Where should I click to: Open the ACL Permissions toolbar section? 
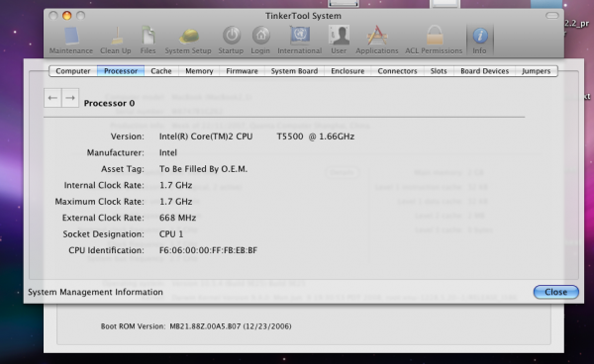[x=434, y=41]
